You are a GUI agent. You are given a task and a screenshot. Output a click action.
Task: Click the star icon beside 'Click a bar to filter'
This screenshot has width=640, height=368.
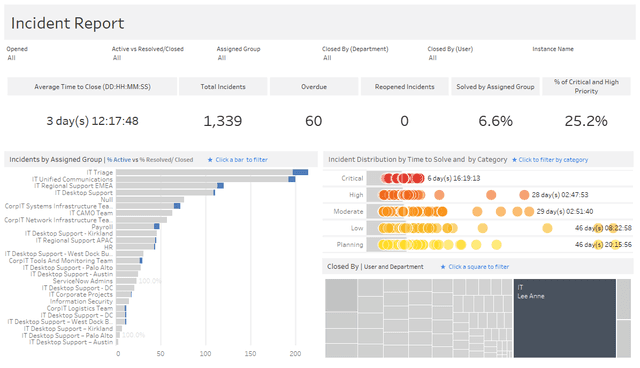tap(210, 160)
